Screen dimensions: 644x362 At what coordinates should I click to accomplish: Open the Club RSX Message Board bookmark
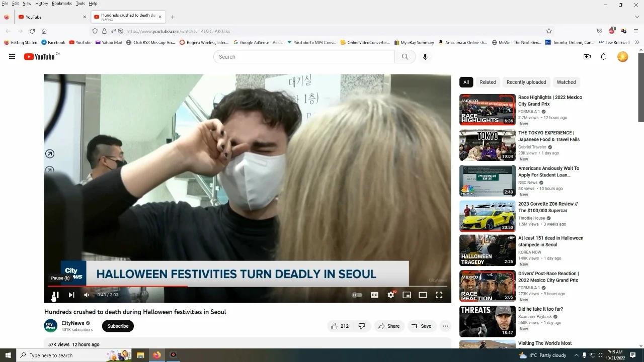click(150, 43)
